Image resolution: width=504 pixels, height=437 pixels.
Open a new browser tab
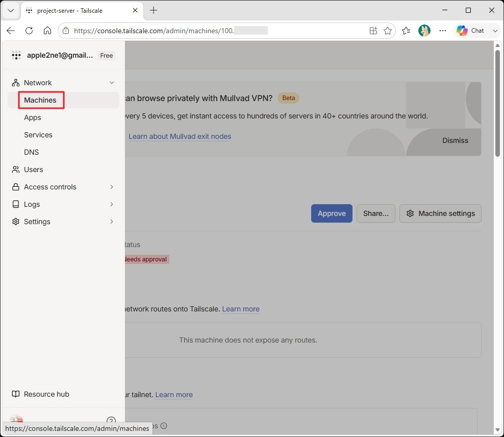click(154, 10)
